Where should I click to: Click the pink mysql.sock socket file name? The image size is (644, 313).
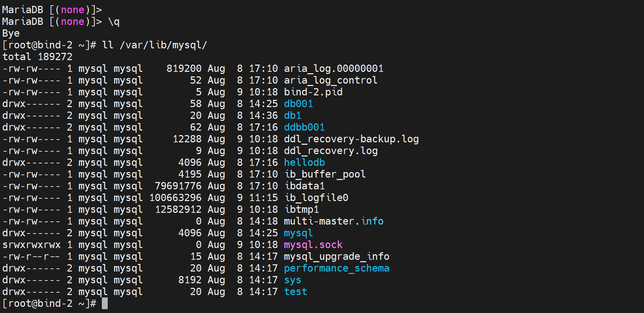(313, 245)
